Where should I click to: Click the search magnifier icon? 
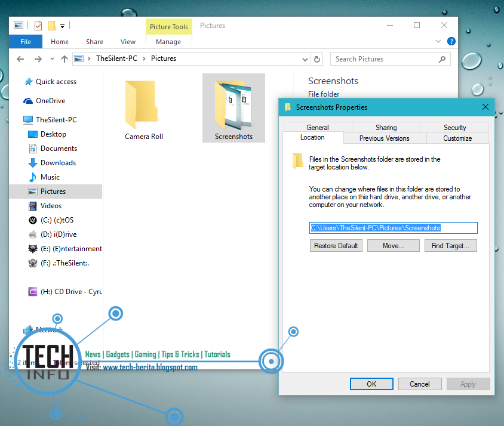[442, 59]
